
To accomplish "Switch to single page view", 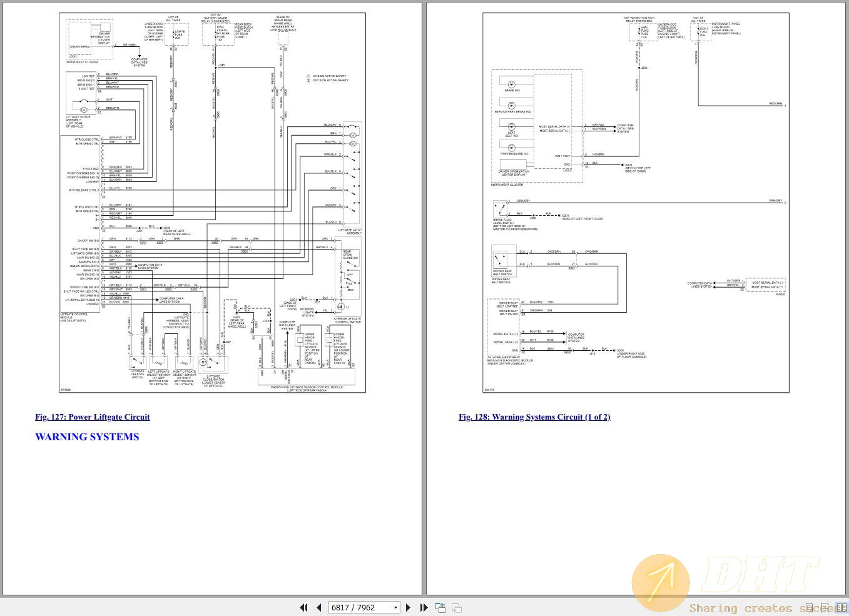I will pyautogui.click(x=809, y=608).
